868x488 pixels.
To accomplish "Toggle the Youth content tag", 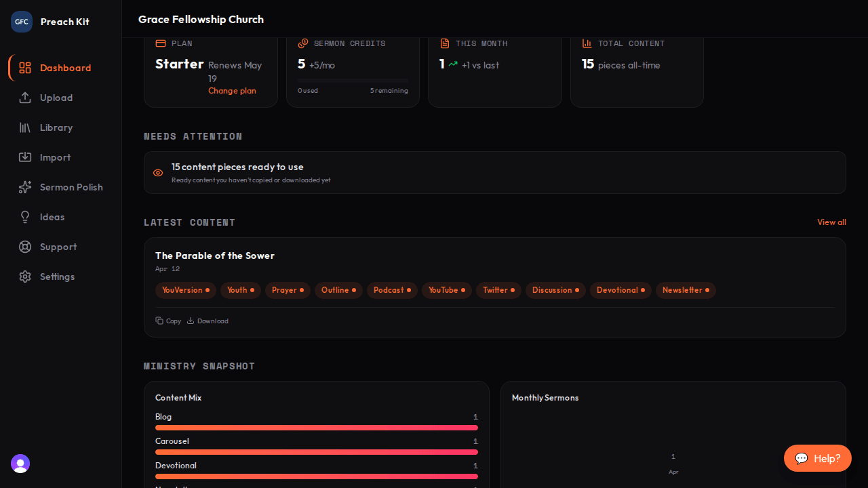I will click(240, 290).
